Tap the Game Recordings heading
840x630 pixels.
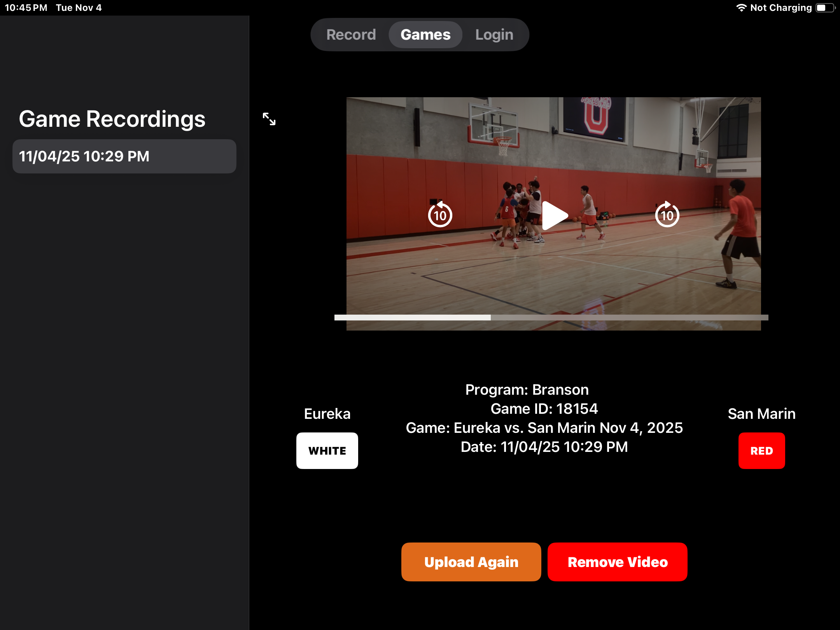(x=112, y=119)
